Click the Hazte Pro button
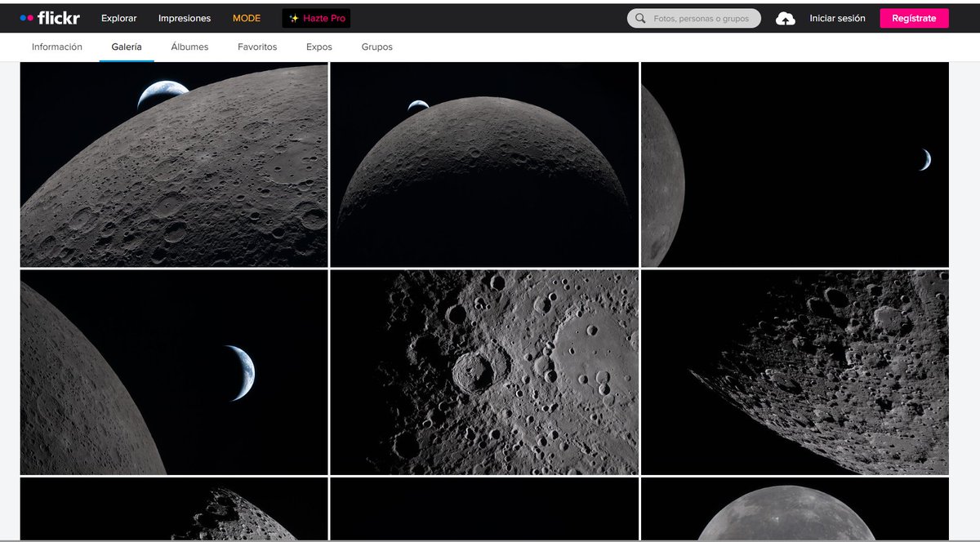This screenshot has height=542, width=980. 316,18
